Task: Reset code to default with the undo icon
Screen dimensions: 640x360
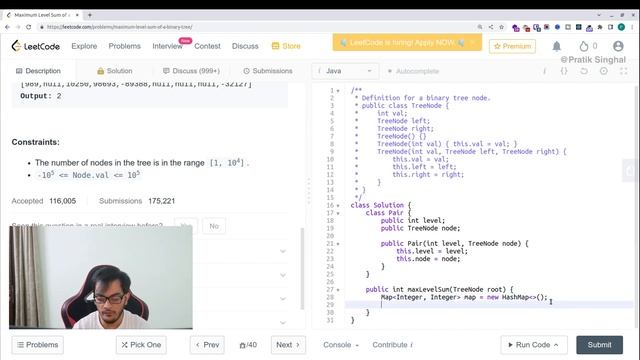Action: (x=584, y=71)
